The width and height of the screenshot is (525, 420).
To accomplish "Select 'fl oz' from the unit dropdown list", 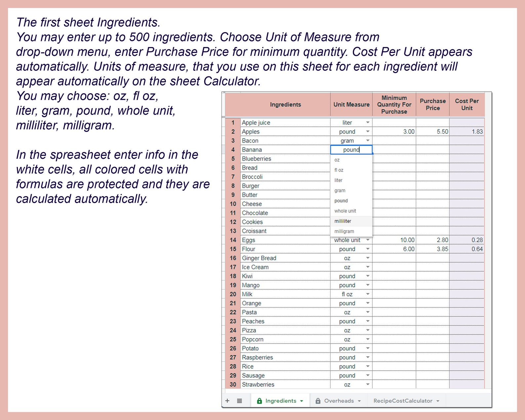I will point(351,170).
